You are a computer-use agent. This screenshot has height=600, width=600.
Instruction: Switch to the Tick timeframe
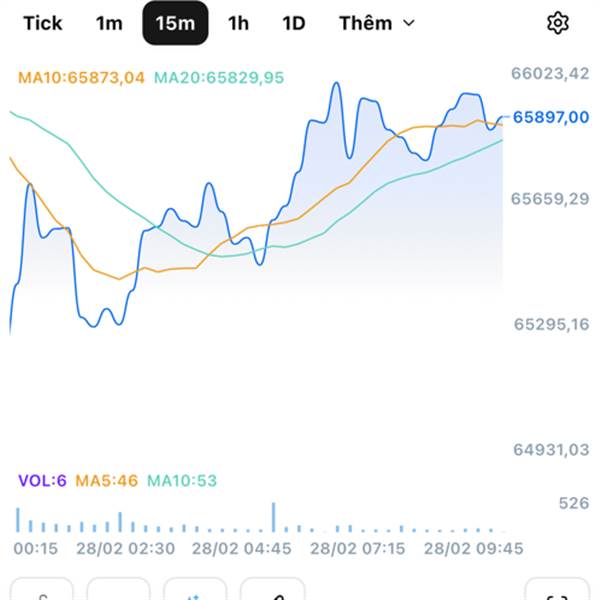coord(42,23)
